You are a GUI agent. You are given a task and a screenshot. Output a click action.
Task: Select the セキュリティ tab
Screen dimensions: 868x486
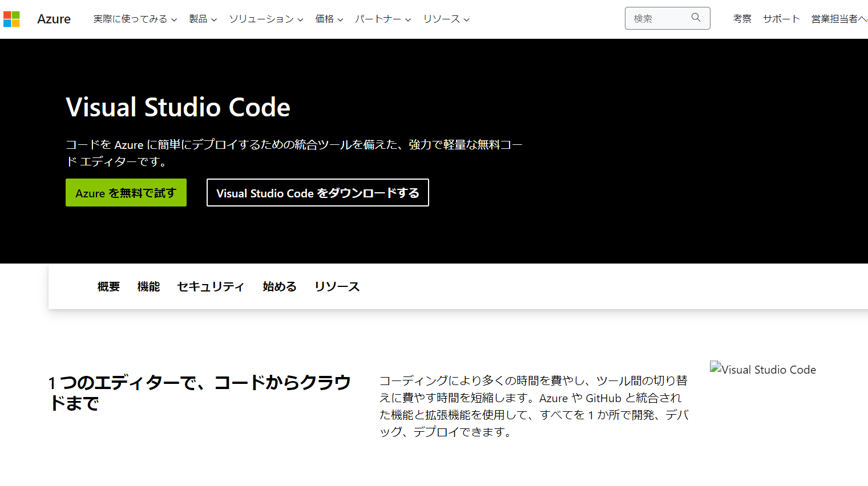click(x=211, y=286)
